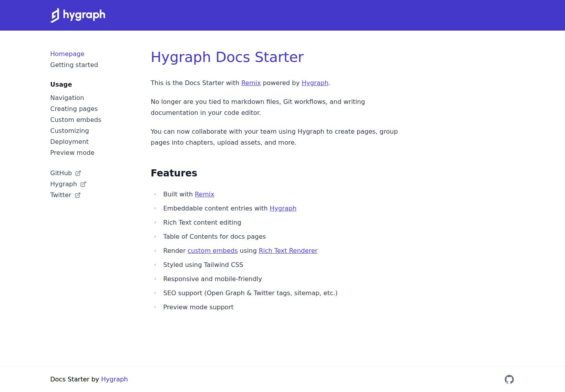This screenshot has width=565, height=392.
Task: Open the Navigation docs page
Action: 67,98
